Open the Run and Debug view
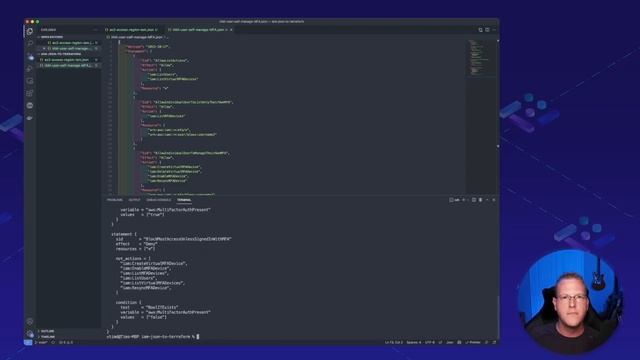 point(30,69)
